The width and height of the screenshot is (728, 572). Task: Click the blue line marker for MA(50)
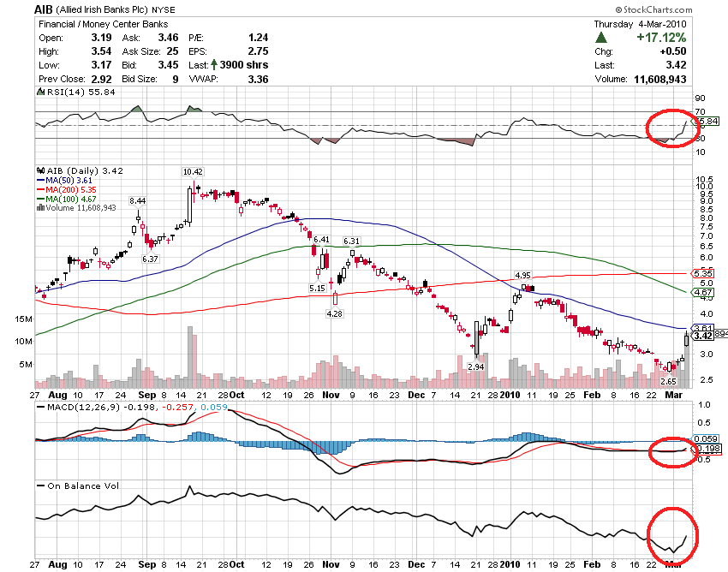[x=40, y=181]
